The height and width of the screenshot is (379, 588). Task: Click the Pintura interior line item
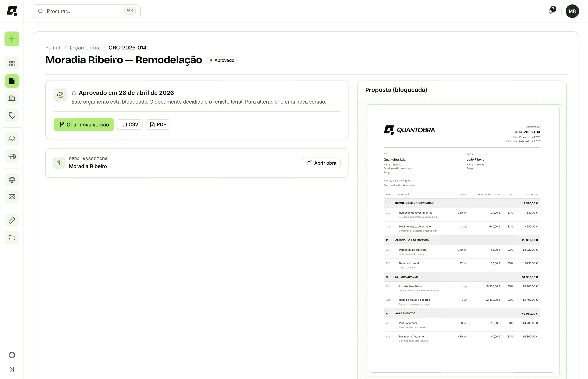click(x=462, y=325)
